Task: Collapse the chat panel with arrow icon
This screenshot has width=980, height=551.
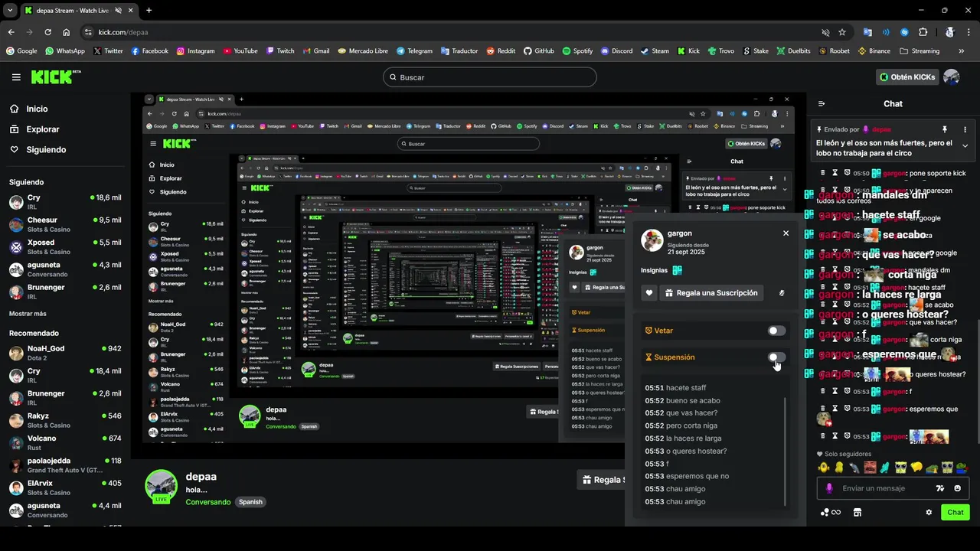Action: (x=822, y=104)
